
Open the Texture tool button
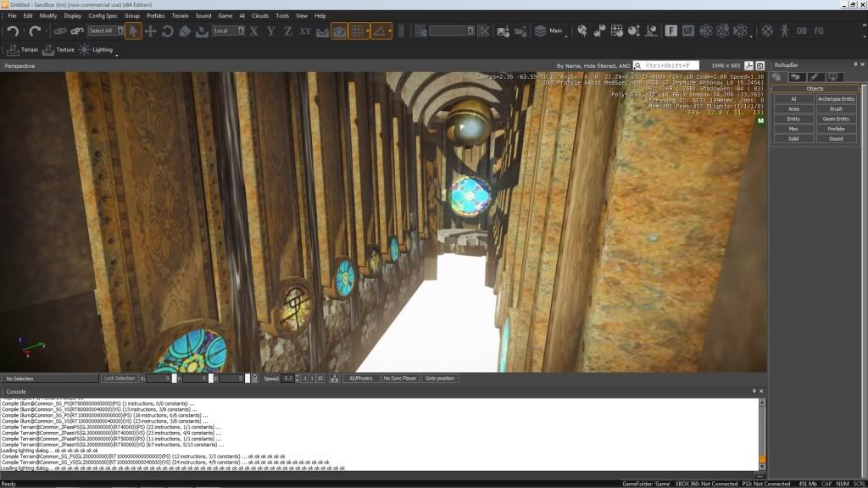(x=58, y=50)
